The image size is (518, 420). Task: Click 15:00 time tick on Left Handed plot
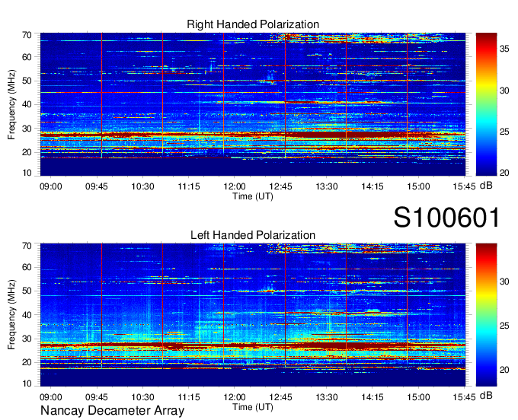click(418, 397)
